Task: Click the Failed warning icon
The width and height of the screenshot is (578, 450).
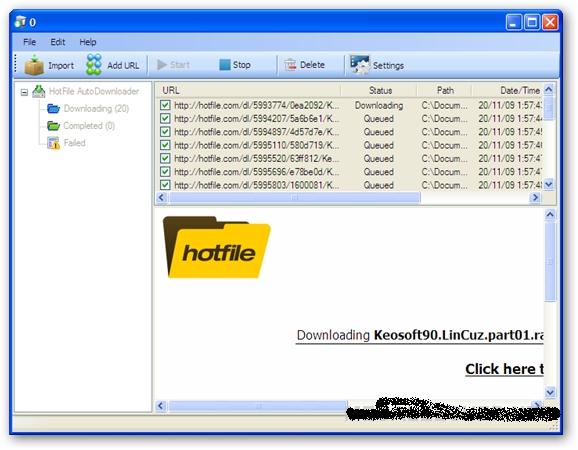Action: (x=53, y=143)
